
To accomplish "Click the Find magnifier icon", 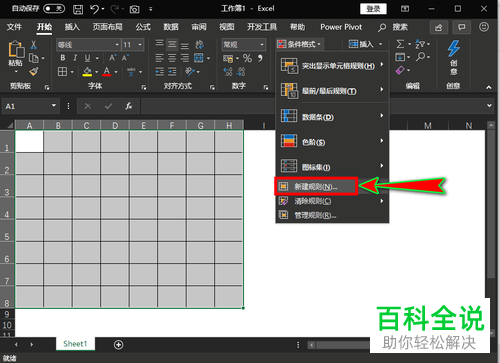I will [421, 57].
